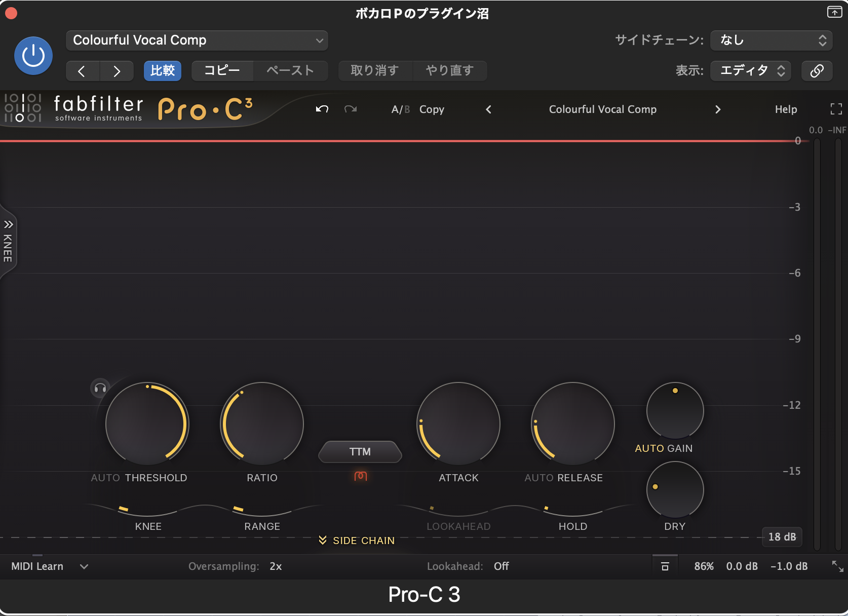Copy A state to B with Copy
848x616 pixels.
[x=432, y=109]
